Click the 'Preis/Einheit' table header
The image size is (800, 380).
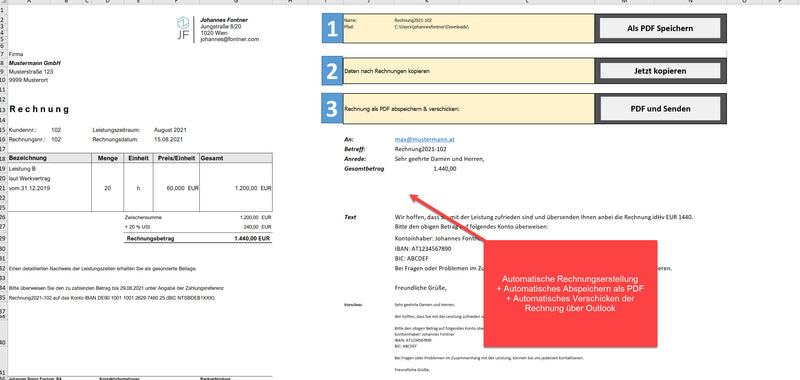coord(177,158)
